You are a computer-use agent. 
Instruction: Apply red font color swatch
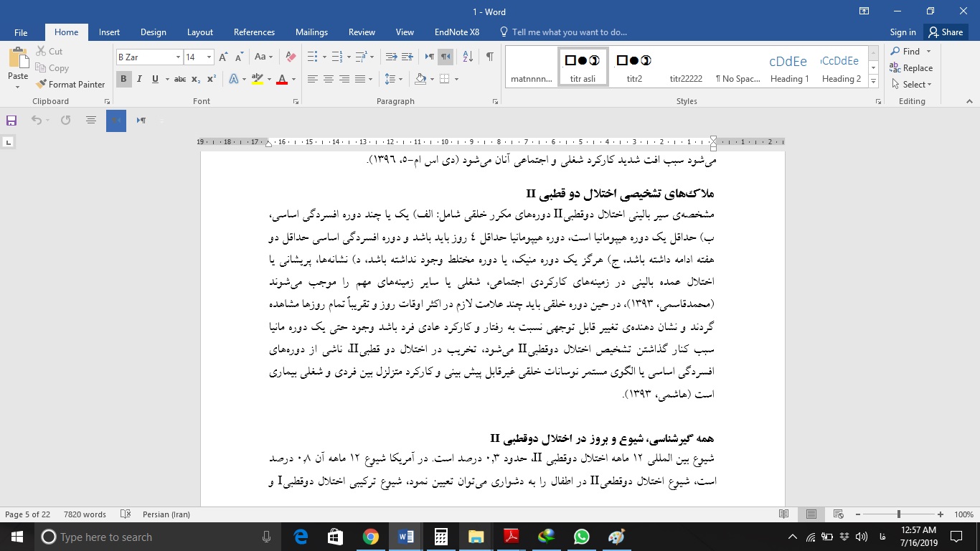(282, 79)
